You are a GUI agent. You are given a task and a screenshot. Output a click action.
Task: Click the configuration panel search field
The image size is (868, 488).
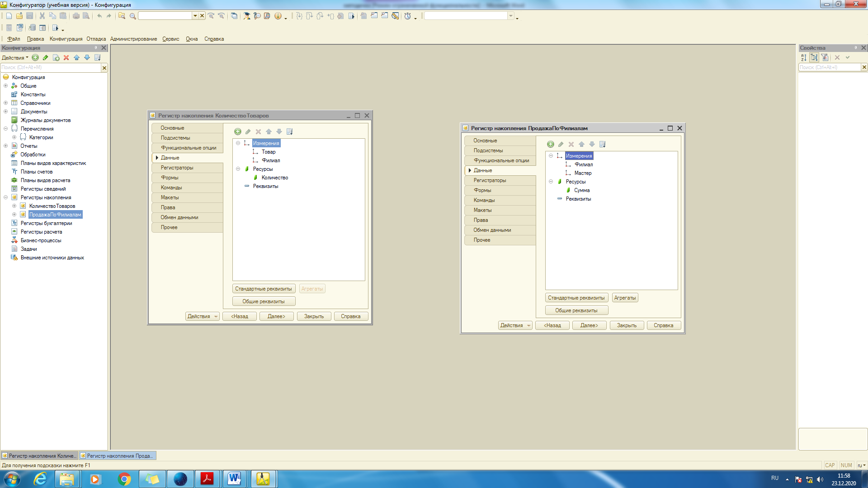51,68
